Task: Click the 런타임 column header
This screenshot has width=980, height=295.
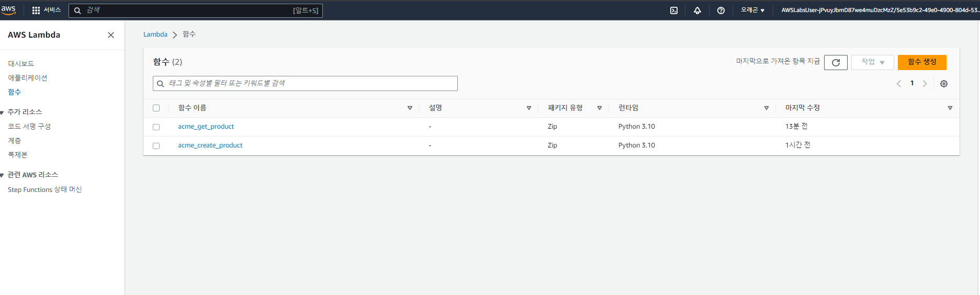Action: 628,108
